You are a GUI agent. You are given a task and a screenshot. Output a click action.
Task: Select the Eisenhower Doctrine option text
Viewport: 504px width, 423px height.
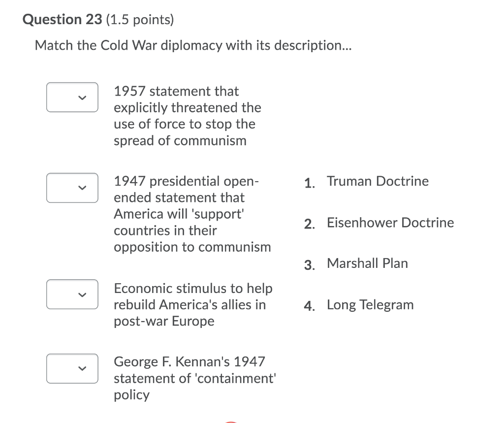(390, 222)
